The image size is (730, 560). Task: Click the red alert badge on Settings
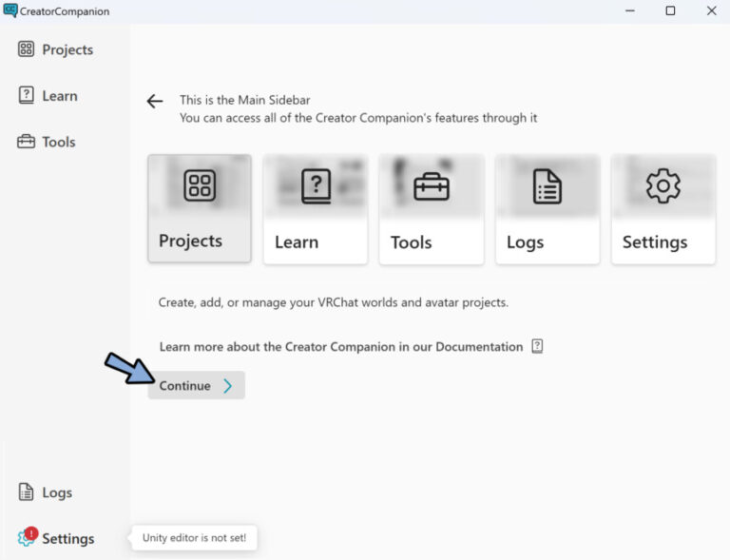click(31, 533)
